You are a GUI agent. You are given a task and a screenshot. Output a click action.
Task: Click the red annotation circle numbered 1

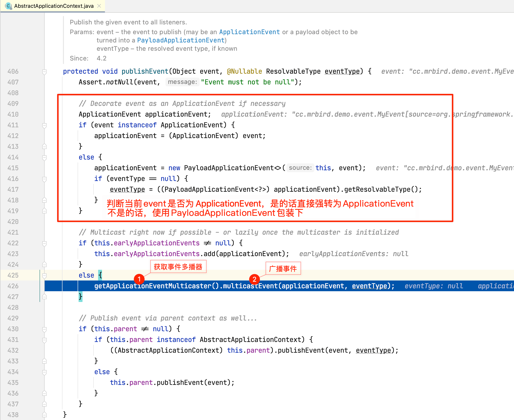click(x=139, y=279)
